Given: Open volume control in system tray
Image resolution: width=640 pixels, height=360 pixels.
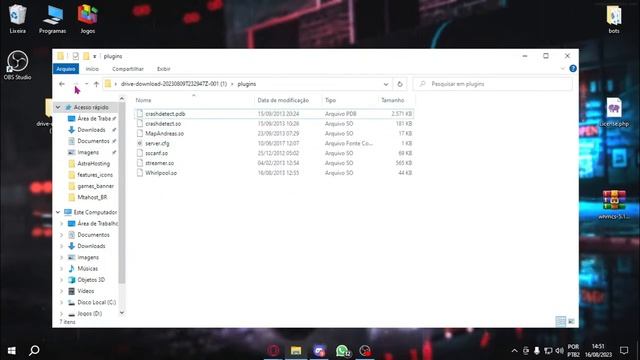Looking at the screenshot, I should (559, 351).
